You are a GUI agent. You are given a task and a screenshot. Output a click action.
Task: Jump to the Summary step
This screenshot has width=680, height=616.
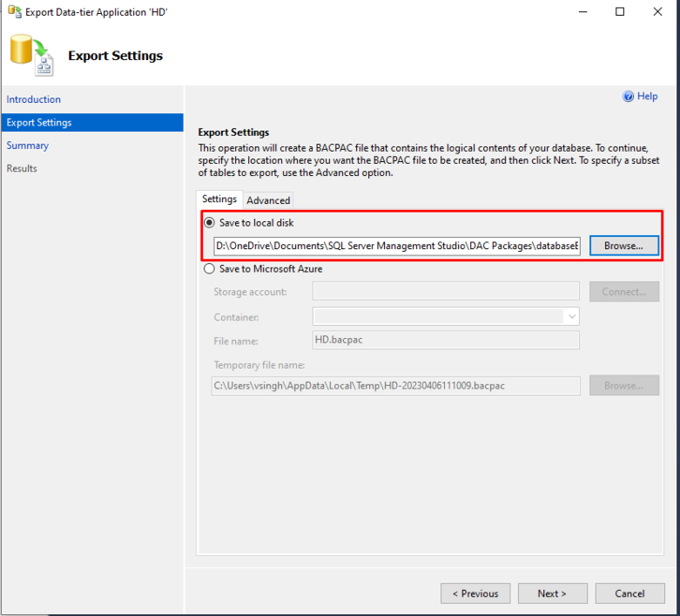click(28, 145)
